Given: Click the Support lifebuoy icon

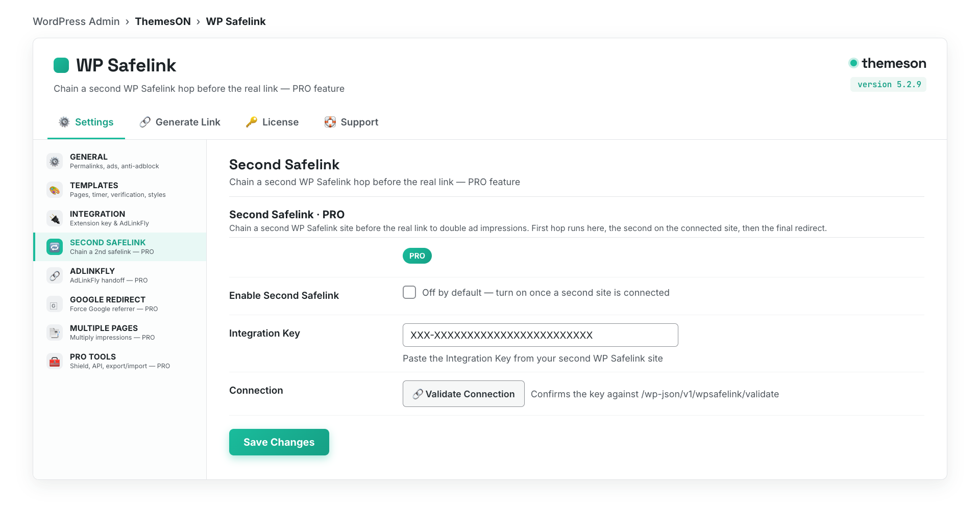Looking at the screenshot, I should (330, 122).
